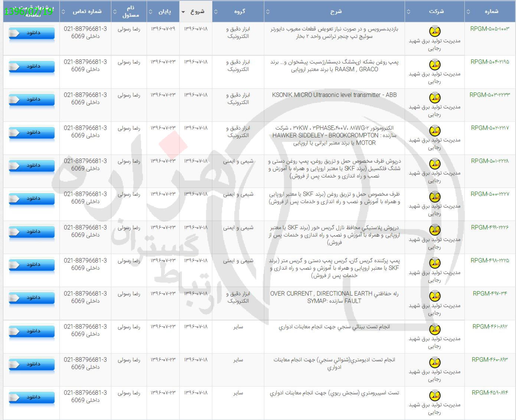Click the start date ۱۳۹۶-۰۷-۱۸ in row RPGM-459-894
The width and height of the screenshot is (516, 420).
tap(196, 393)
